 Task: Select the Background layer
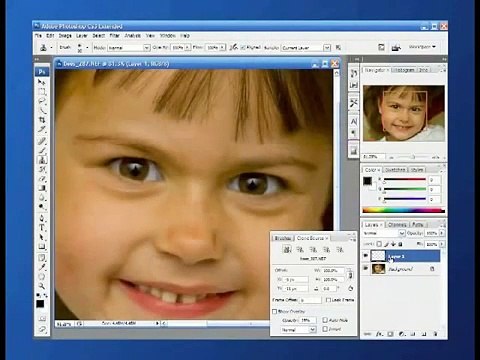[x=401, y=269]
